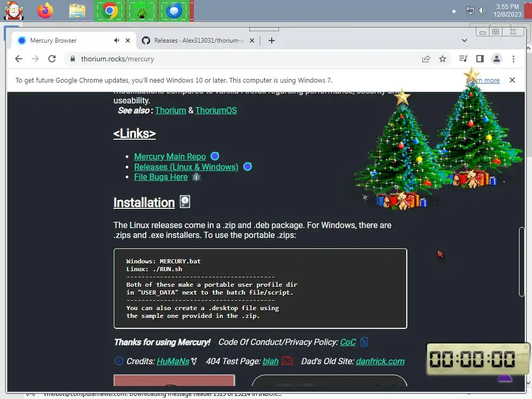
Task: Click Mercury icon beside Main Repo
Action: point(215,156)
